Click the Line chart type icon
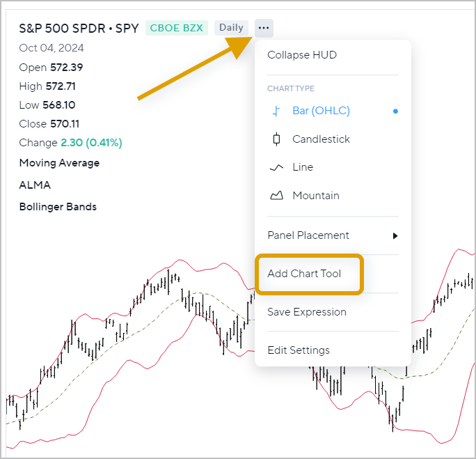This screenshot has height=459, width=476. pos(276,167)
